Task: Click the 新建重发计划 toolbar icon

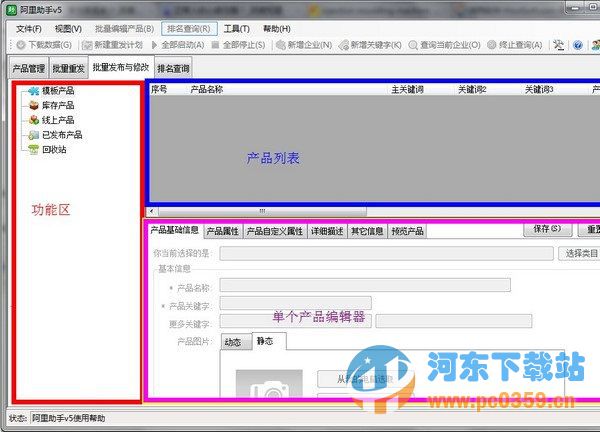Action: pos(87,45)
